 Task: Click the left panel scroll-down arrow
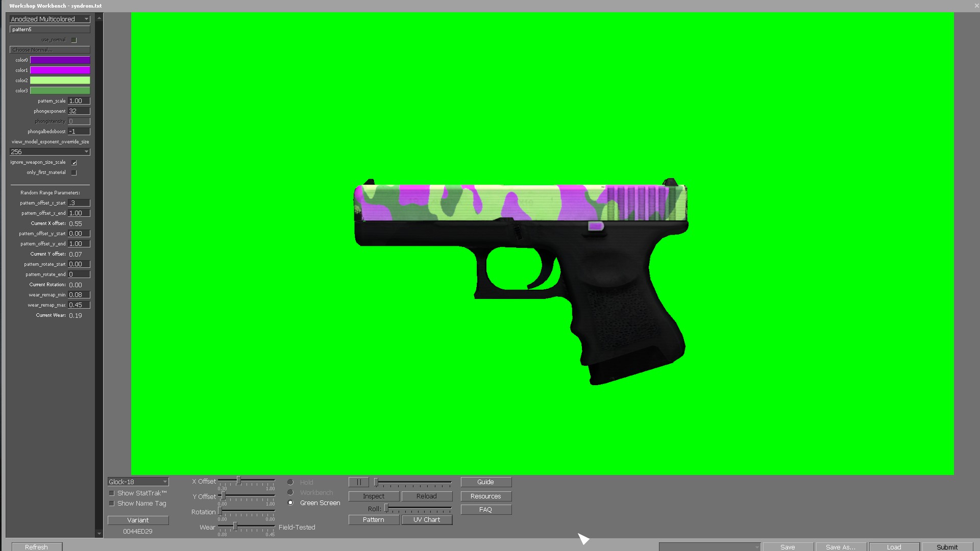coord(99,534)
